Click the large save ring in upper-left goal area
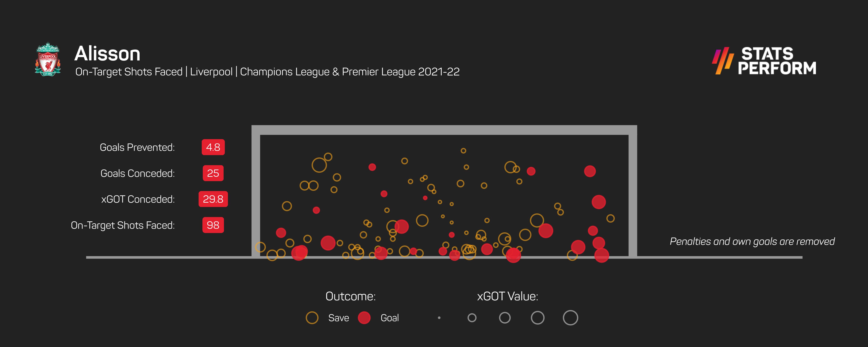The image size is (868, 347). [319, 165]
